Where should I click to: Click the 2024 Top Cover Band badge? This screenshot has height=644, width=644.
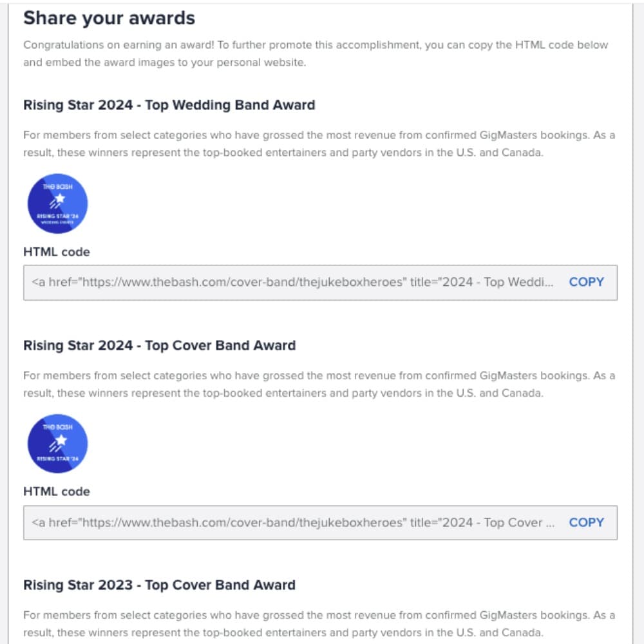click(57, 444)
